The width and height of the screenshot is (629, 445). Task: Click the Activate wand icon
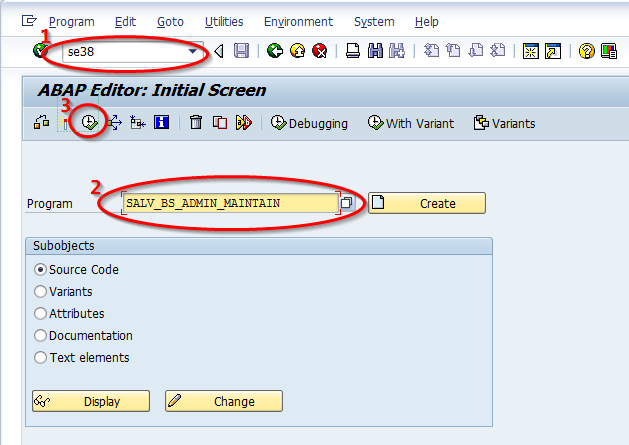click(x=65, y=122)
